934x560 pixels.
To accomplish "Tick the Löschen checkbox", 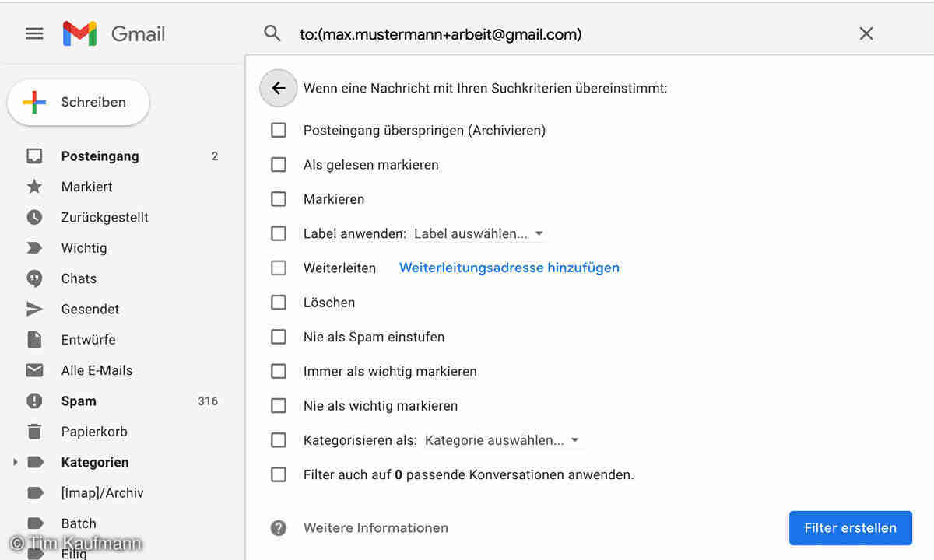I will (279, 303).
